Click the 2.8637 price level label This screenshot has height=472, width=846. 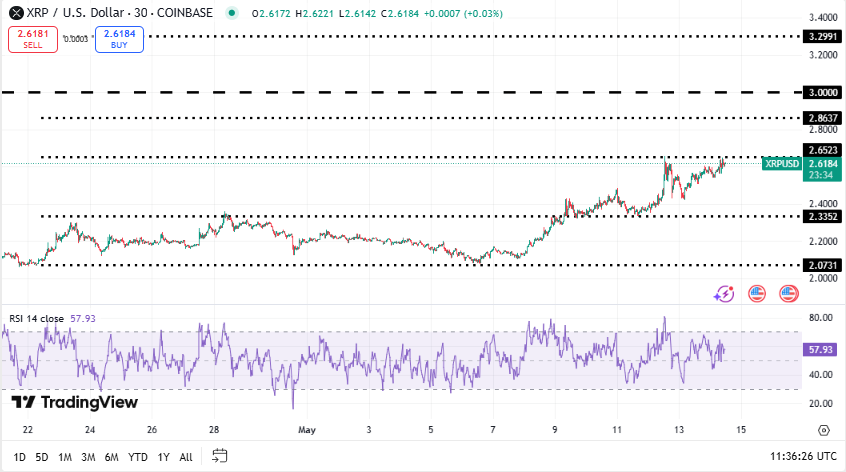point(822,118)
